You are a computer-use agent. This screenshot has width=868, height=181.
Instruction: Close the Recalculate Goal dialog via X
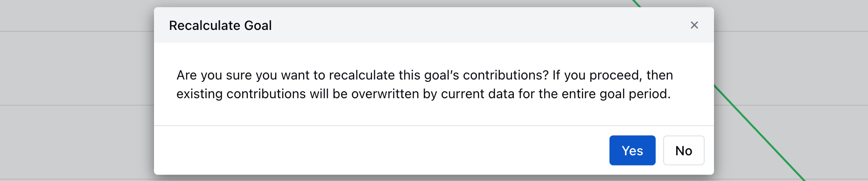[x=694, y=25]
